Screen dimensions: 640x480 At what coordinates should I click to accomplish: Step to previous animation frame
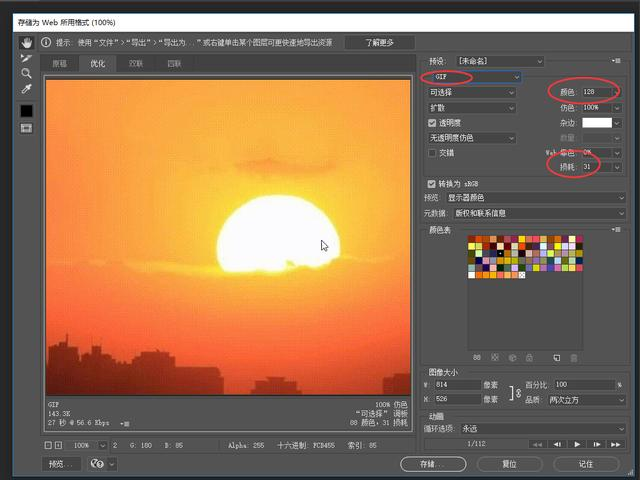point(557,444)
